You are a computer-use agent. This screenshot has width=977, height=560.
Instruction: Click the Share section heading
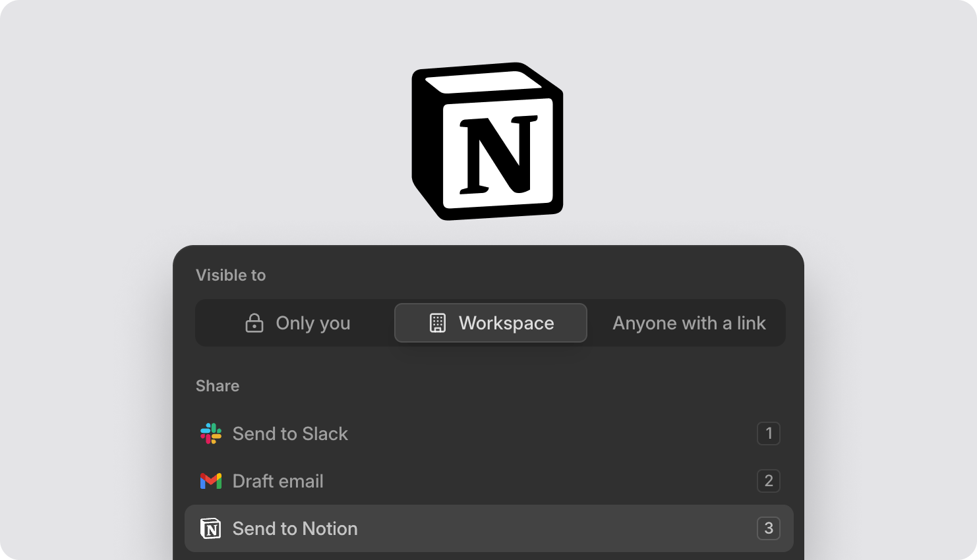pos(217,385)
